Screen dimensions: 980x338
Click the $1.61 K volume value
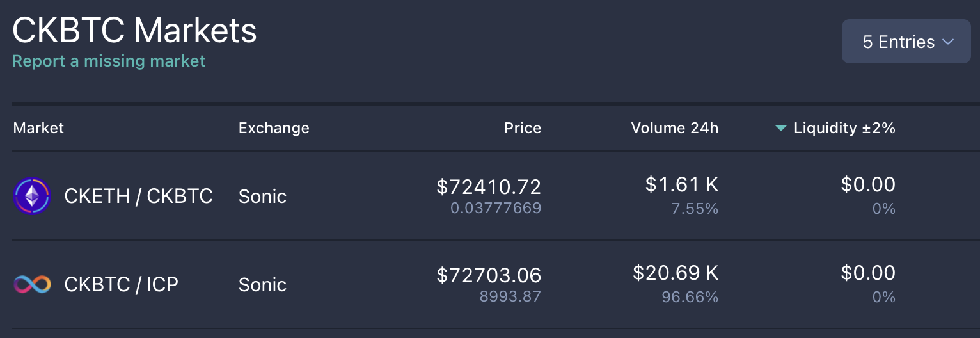[x=681, y=185]
